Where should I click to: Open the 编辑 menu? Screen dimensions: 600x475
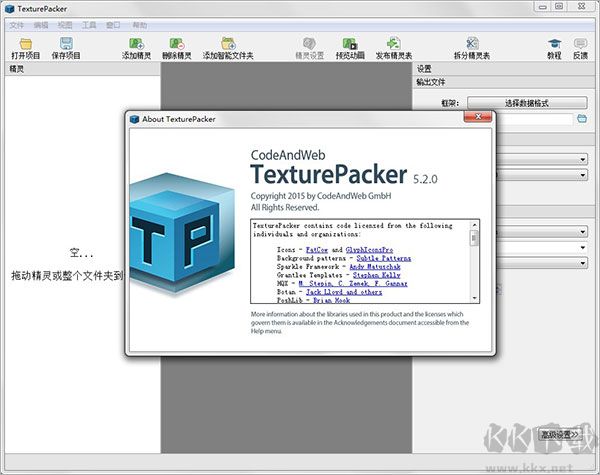pos(41,25)
